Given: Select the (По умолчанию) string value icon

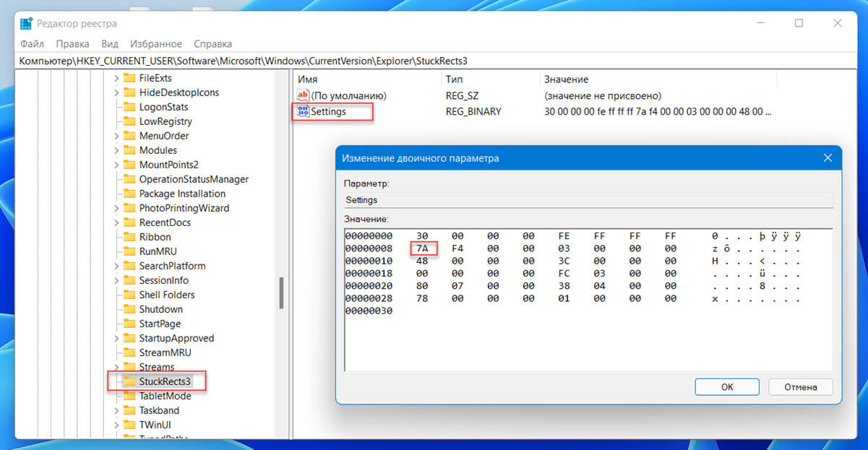Looking at the screenshot, I should pyautogui.click(x=303, y=95).
